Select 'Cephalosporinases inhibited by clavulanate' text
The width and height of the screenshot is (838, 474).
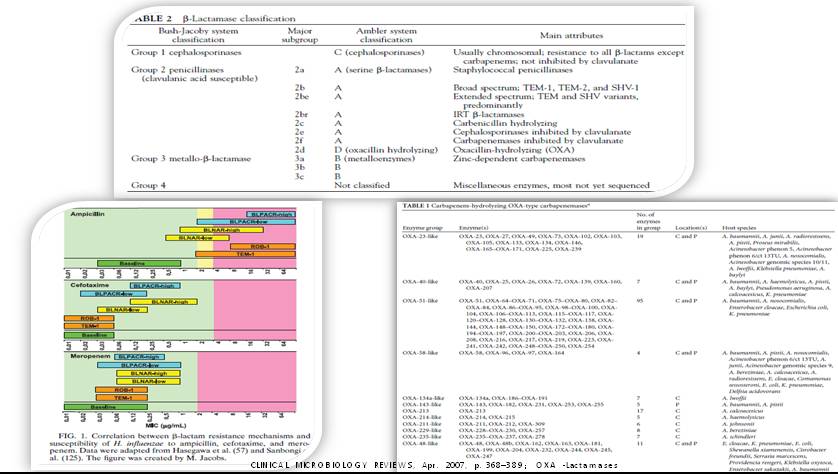click(542, 132)
